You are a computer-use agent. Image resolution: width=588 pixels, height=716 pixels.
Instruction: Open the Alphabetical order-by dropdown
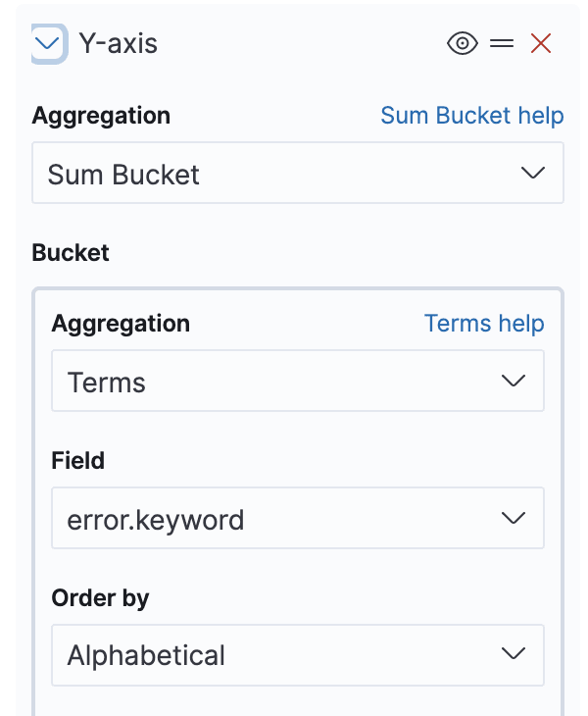298,655
